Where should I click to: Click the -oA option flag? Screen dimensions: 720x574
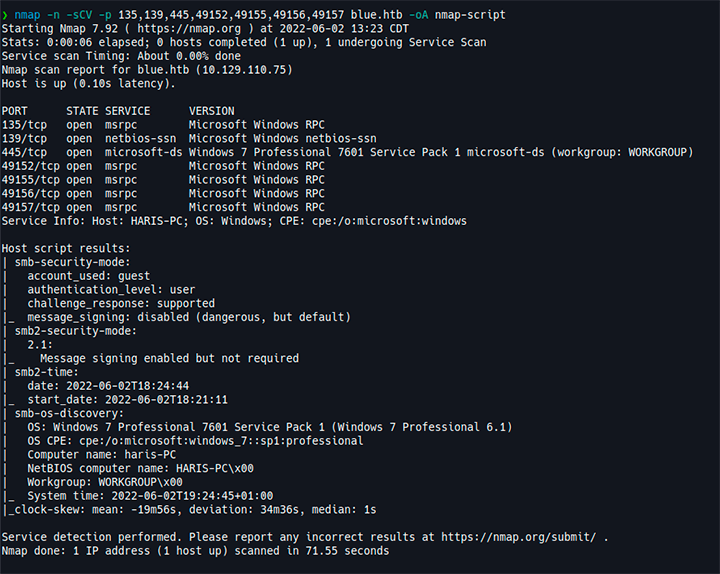point(418,15)
